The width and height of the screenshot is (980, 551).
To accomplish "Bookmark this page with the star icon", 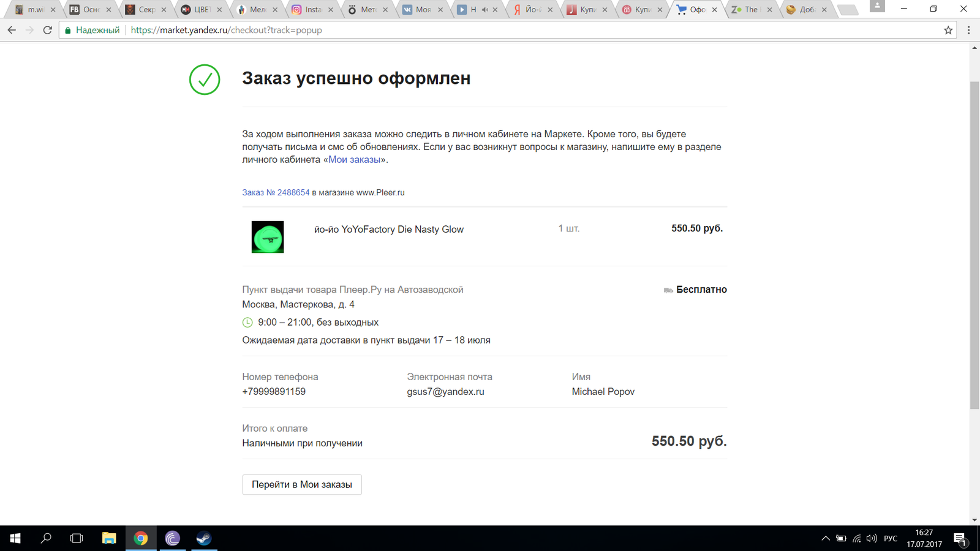I will tap(948, 30).
